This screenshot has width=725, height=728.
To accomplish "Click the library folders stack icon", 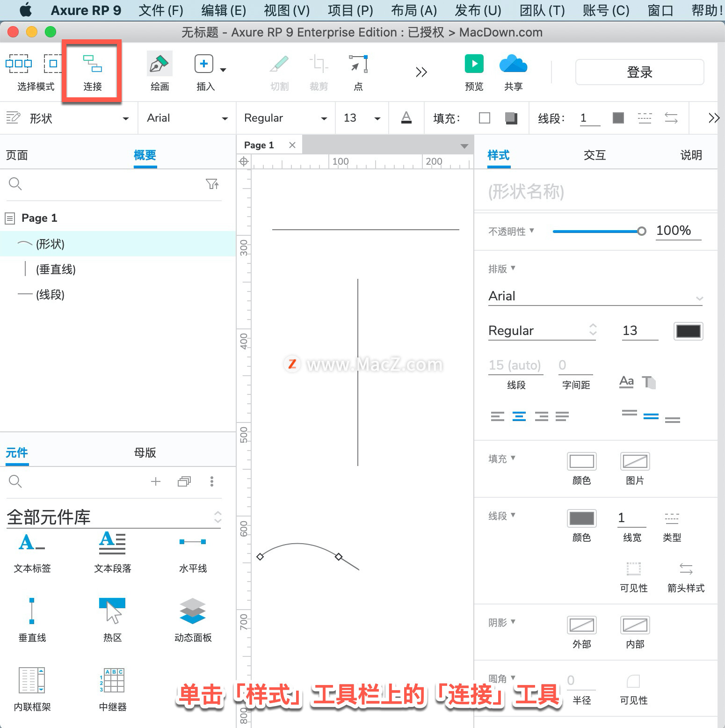I will click(x=184, y=481).
